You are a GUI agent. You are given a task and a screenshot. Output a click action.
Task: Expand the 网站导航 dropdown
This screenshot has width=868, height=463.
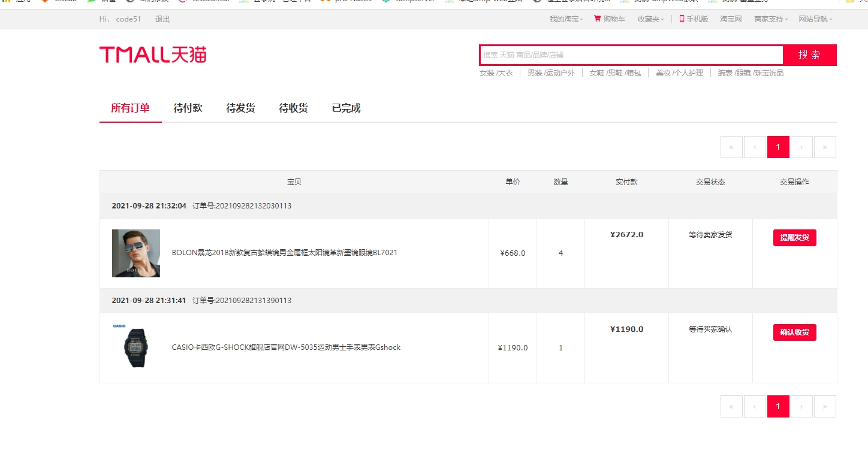point(815,19)
